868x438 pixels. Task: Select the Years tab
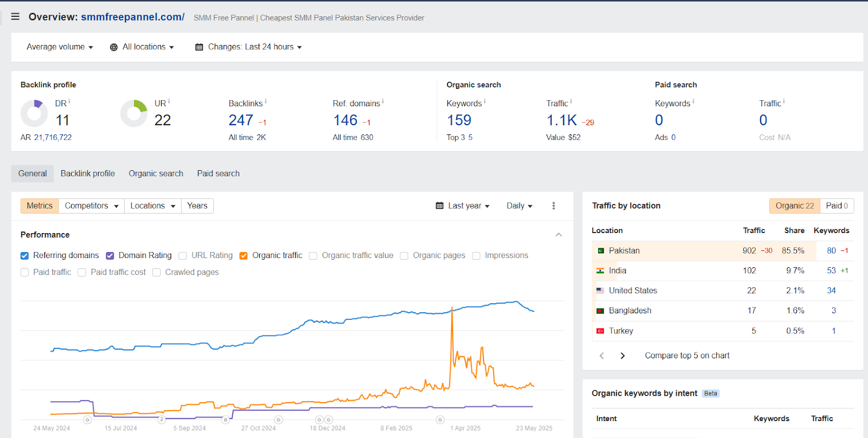[197, 206]
